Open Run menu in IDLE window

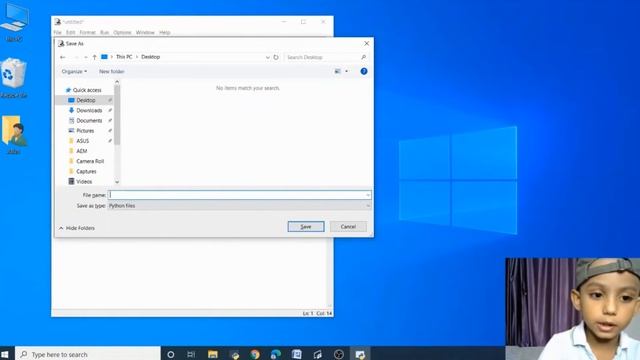pyautogui.click(x=104, y=32)
